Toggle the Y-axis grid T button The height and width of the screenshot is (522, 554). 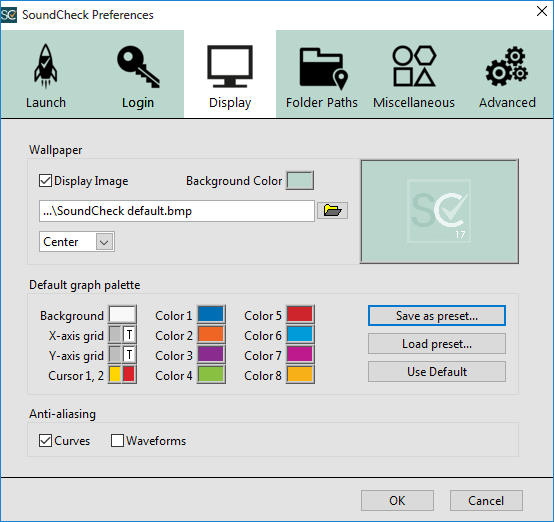click(x=129, y=354)
